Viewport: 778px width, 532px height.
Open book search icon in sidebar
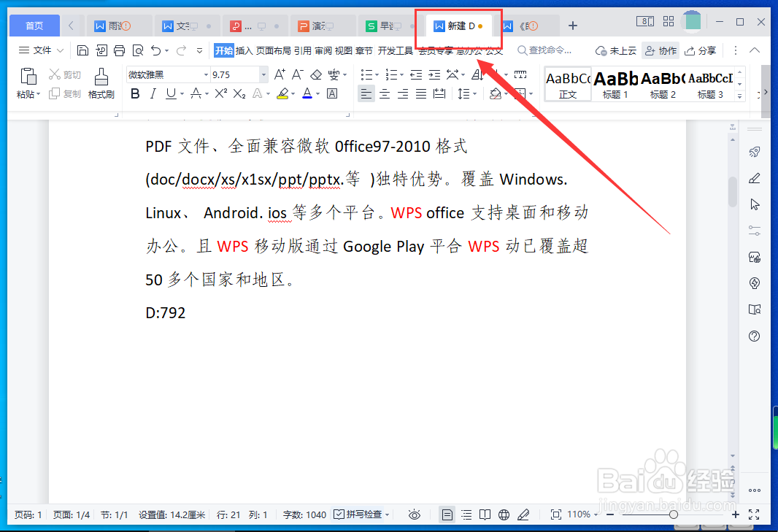755,309
